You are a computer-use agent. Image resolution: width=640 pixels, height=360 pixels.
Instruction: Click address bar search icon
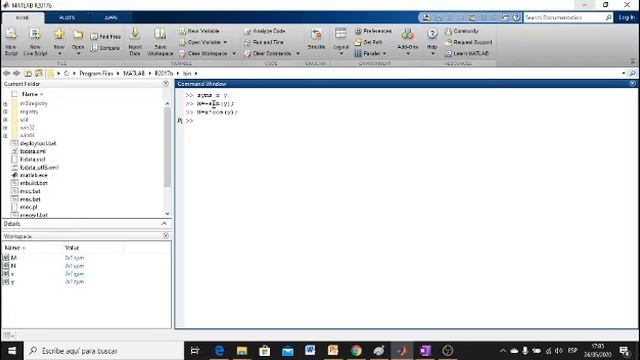632,73
